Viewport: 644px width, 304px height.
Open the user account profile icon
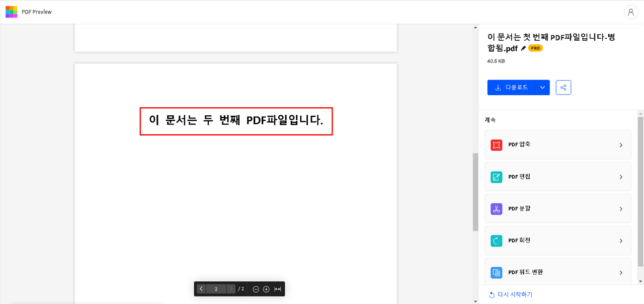click(x=630, y=12)
